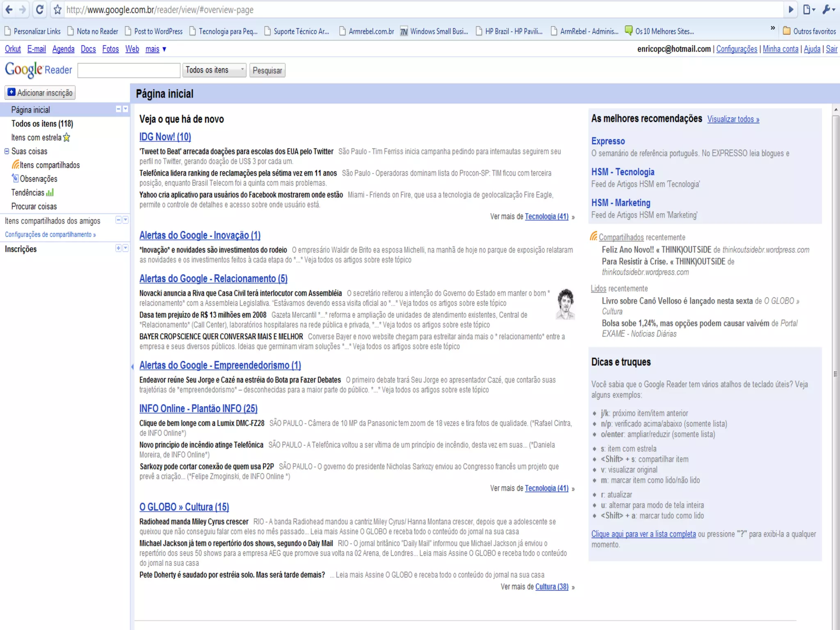
Task: Open the browser wrench settings menu
Action: click(x=828, y=9)
